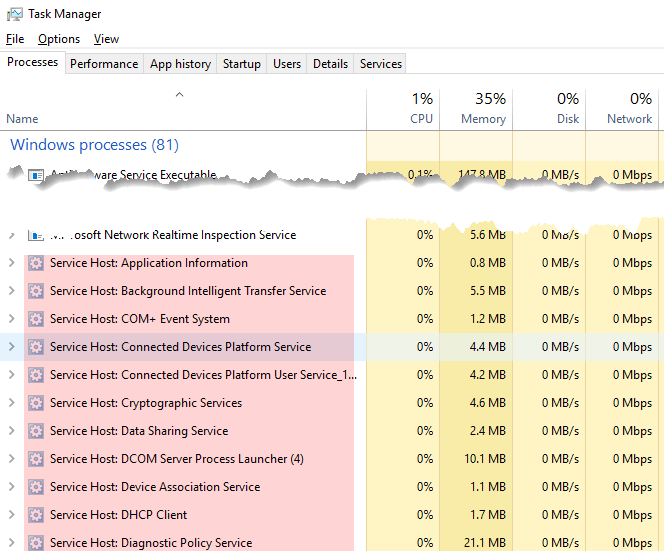
Task: Click the 10.1 MB memory value
Action: (485, 459)
